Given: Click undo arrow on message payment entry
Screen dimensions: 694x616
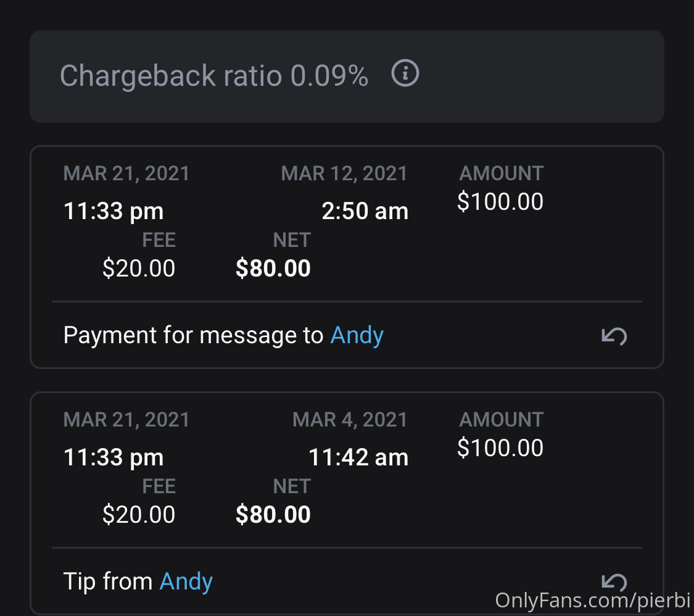Looking at the screenshot, I should pos(614,336).
